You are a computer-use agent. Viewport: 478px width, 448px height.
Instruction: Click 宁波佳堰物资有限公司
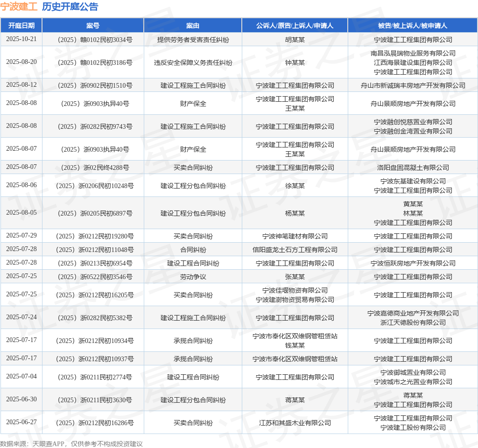coord(295,290)
